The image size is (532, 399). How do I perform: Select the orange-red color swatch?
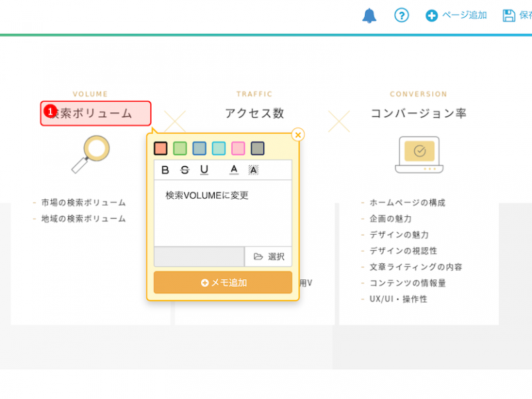pyautogui.click(x=161, y=148)
